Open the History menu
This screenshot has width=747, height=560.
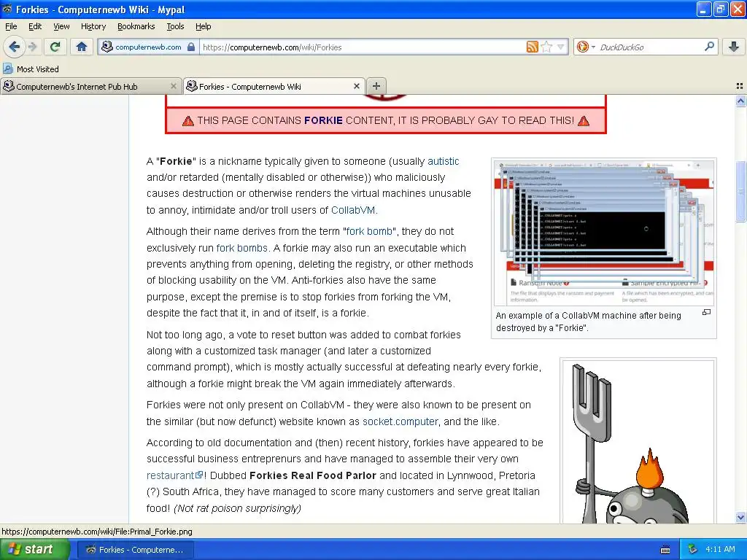(x=93, y=26)
